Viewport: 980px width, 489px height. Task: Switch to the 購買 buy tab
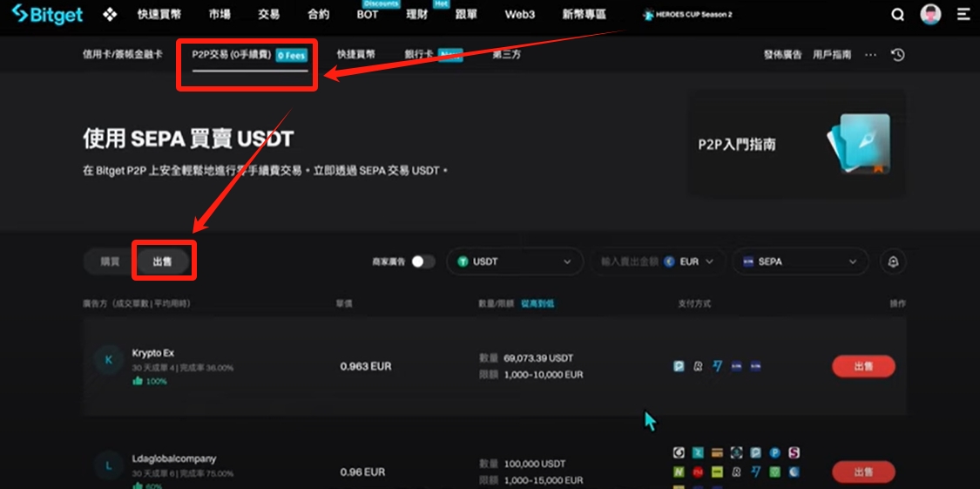110,262
